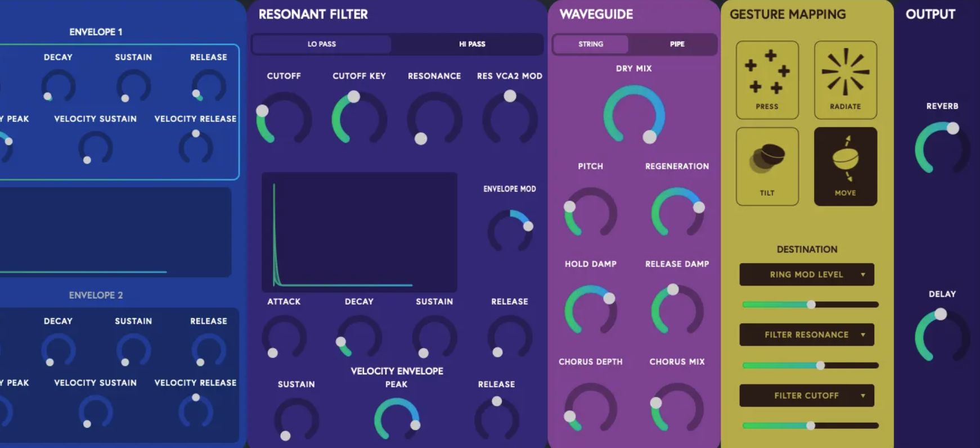This screenshot has width=980, height=448.
Task: Click the resonant filter envelope graph
Action: point(359,232)
